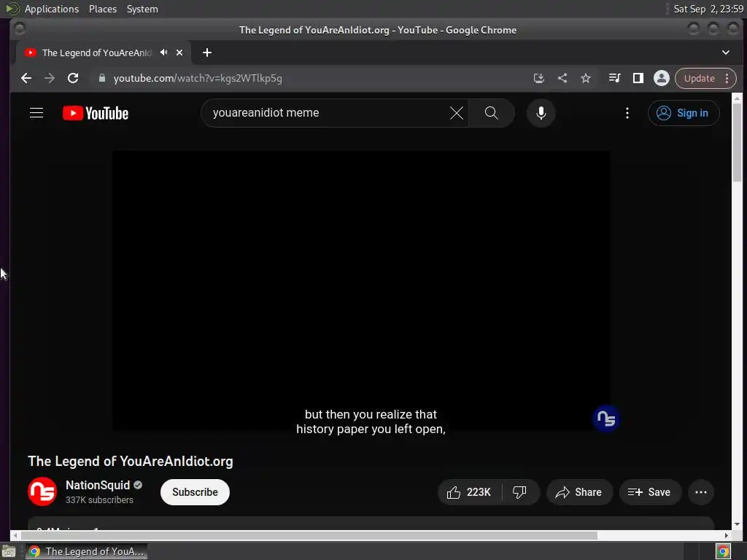Image resolution: width=747 pixels, height=560 pixels.
Task: Click the NS channel watermark on video
Action: [x=606, y=419]
